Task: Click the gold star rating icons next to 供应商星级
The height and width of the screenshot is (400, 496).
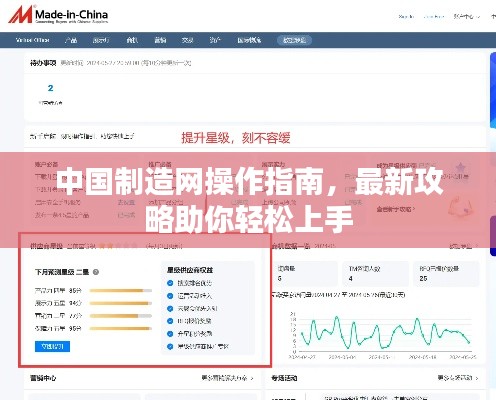Action: (x=118, y=246)
